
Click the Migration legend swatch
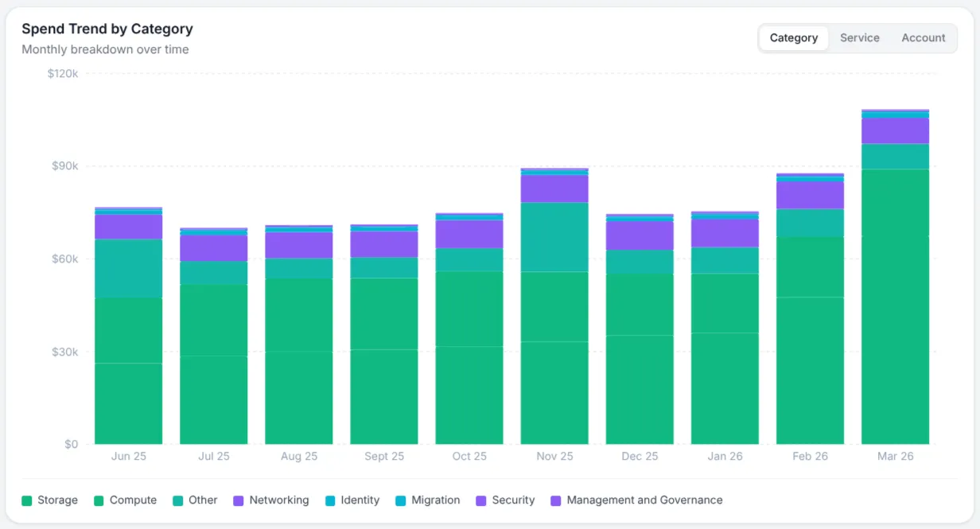401,501
